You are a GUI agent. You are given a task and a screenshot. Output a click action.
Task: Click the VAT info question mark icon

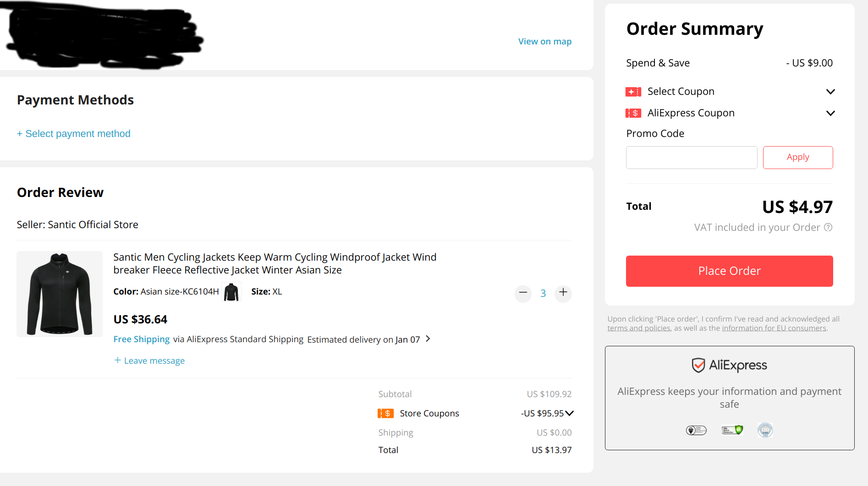[x=828, y=228]
